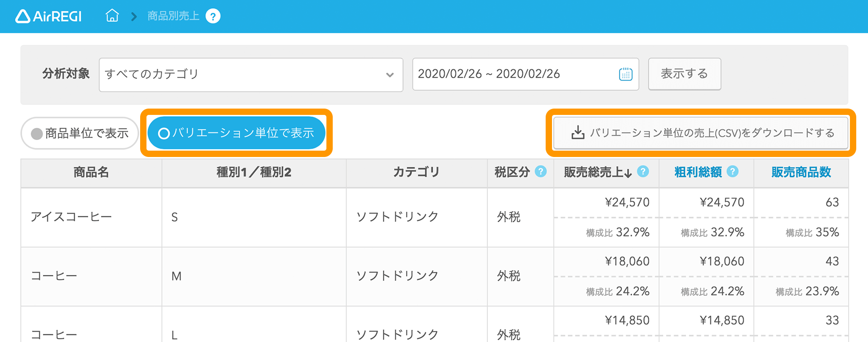Open help icon next to 販売総売上

pos(643,171)
